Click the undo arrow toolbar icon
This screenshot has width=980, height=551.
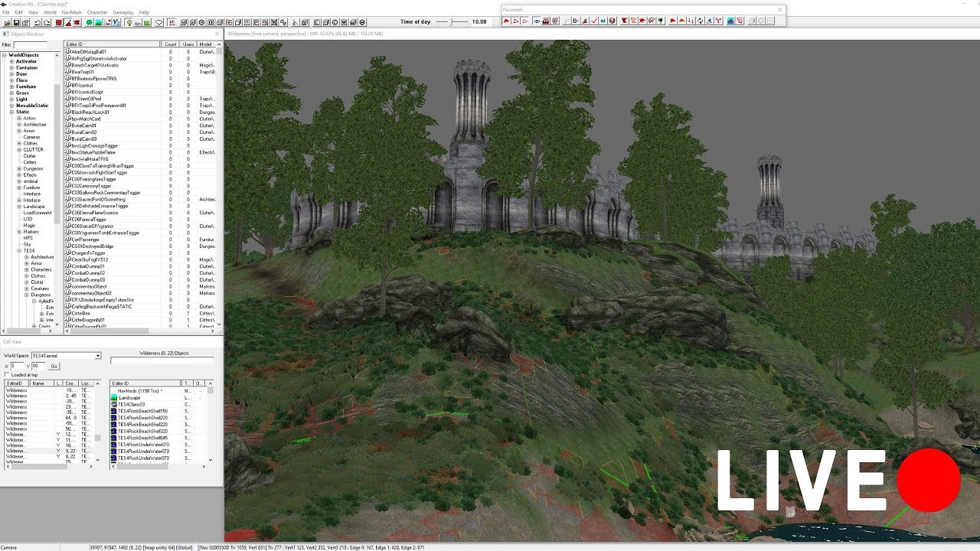pos(38,23)
